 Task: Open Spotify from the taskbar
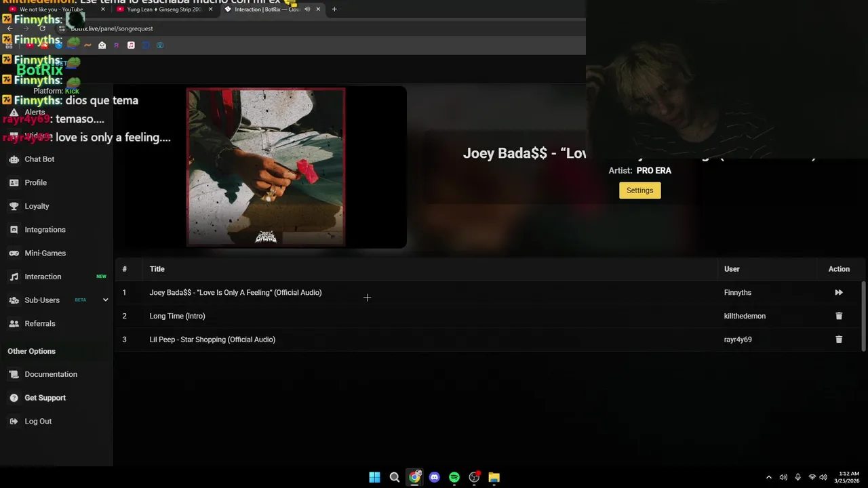(454, 477)
